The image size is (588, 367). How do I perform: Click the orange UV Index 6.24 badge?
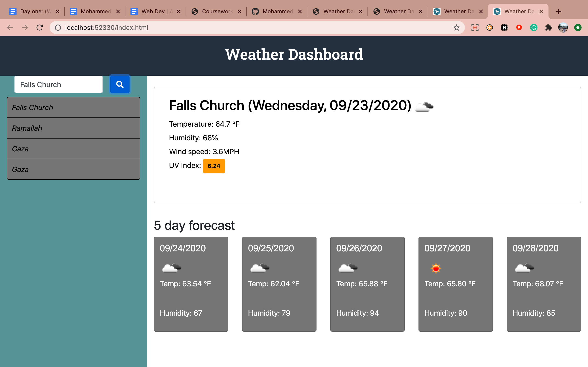tap(214, 166)
